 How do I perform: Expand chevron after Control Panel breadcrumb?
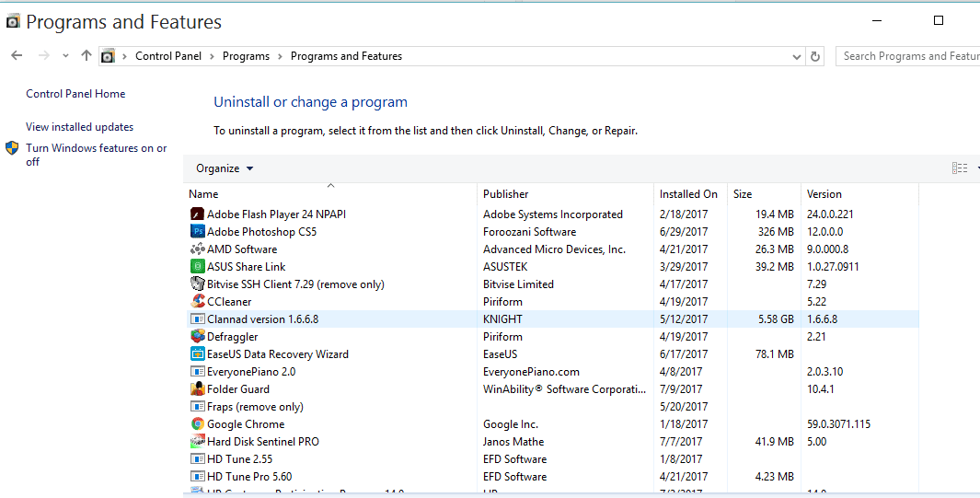point(212,56)
